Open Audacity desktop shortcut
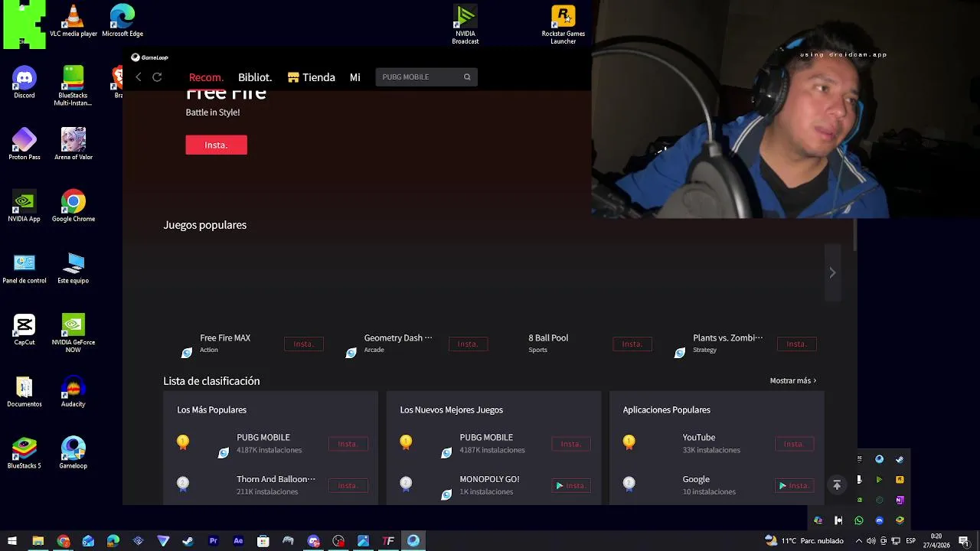Screen dimensions: 980x551 pos(73,392)
